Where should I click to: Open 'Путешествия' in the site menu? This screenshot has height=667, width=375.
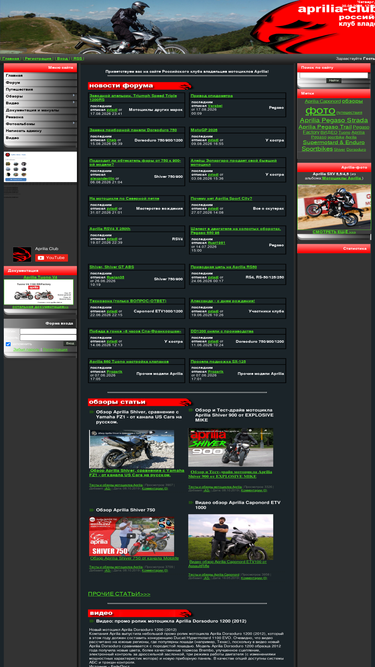pyautogui.click(x=40, y=89)
